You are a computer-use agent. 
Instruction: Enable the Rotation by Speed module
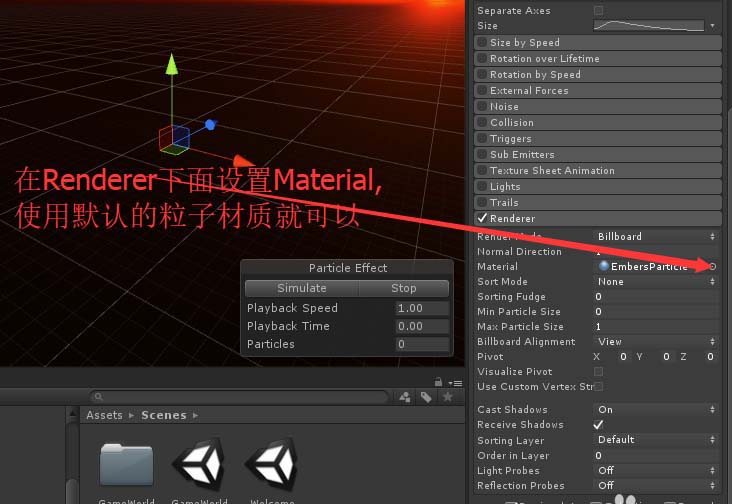point(482,74)
